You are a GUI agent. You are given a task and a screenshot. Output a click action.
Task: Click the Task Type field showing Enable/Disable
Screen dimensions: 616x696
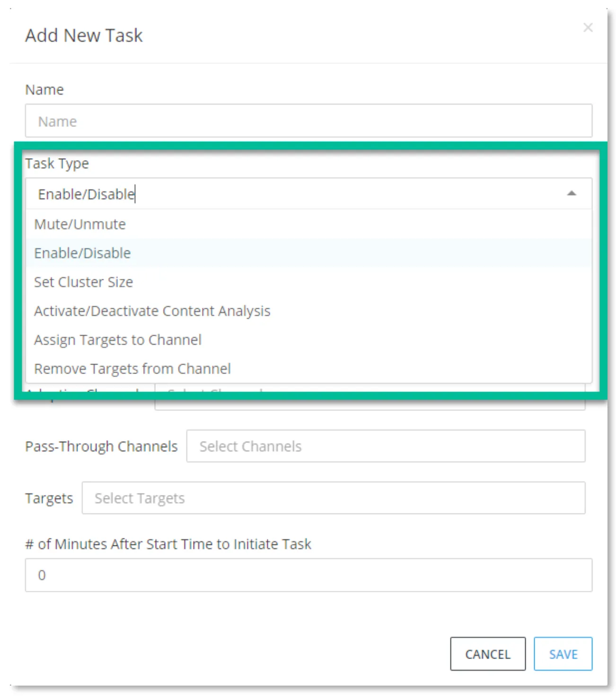pos(308,194)
